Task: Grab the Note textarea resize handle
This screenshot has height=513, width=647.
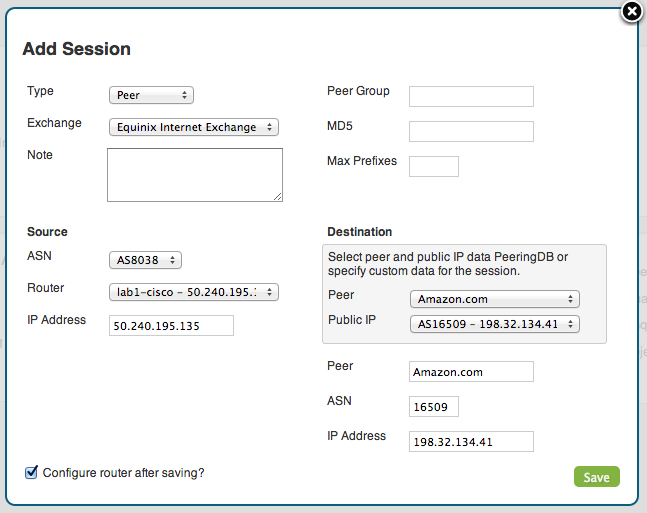Action: [x=278, y=197]
